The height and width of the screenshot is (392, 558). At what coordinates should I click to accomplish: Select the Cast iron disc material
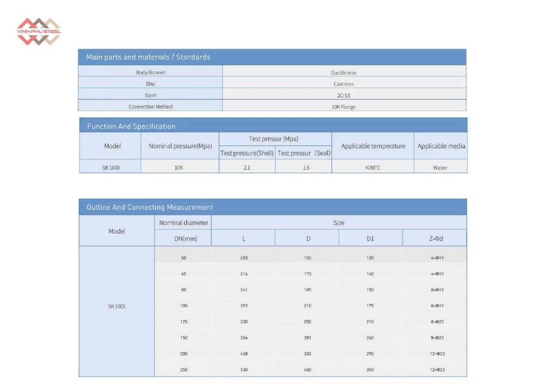[x=344, y=84]
